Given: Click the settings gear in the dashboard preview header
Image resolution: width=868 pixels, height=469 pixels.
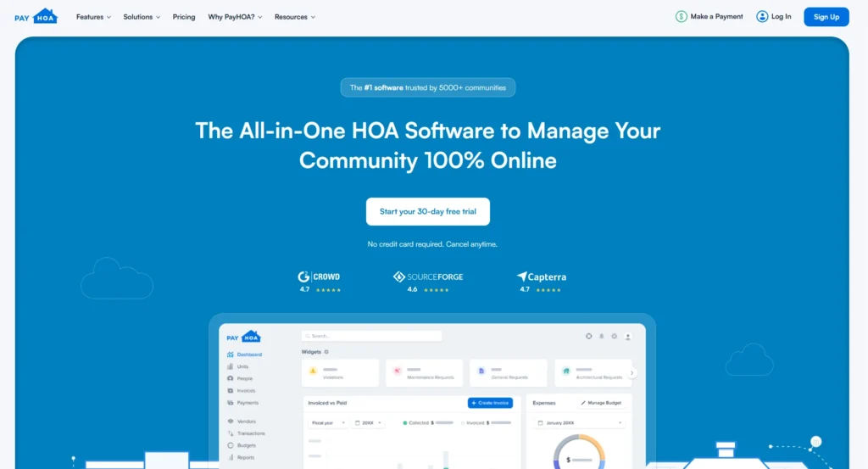Looking at the screenshot, I should 615,337.
